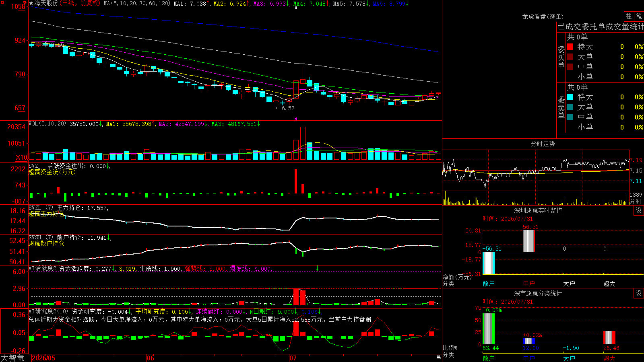Click the lock icon at the chart's bottom-right
Screen dimensions: 644x362
[x=438, y=357]
